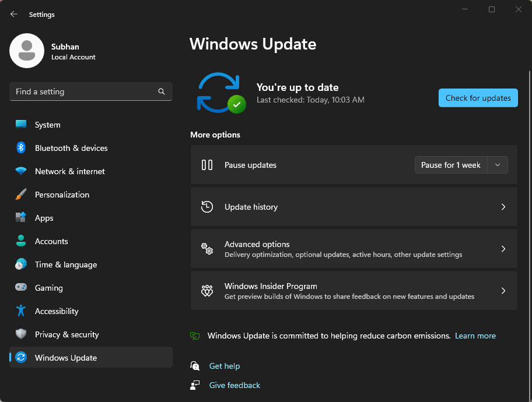Viewport: 532px width, 402px height.
Task: Open the Learn more link
Action: coord(475,336)
